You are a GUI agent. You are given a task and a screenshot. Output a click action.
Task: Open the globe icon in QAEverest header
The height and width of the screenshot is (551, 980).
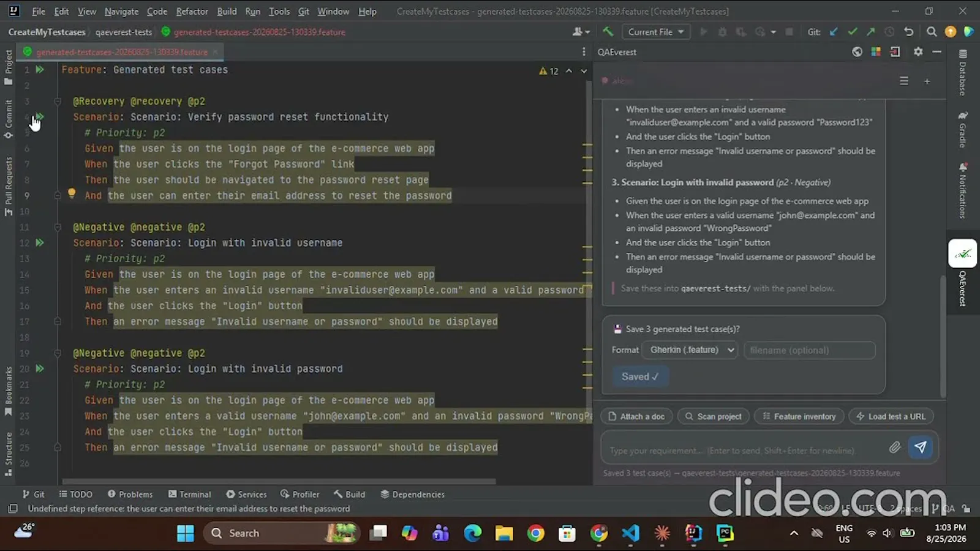pos(857,52)
